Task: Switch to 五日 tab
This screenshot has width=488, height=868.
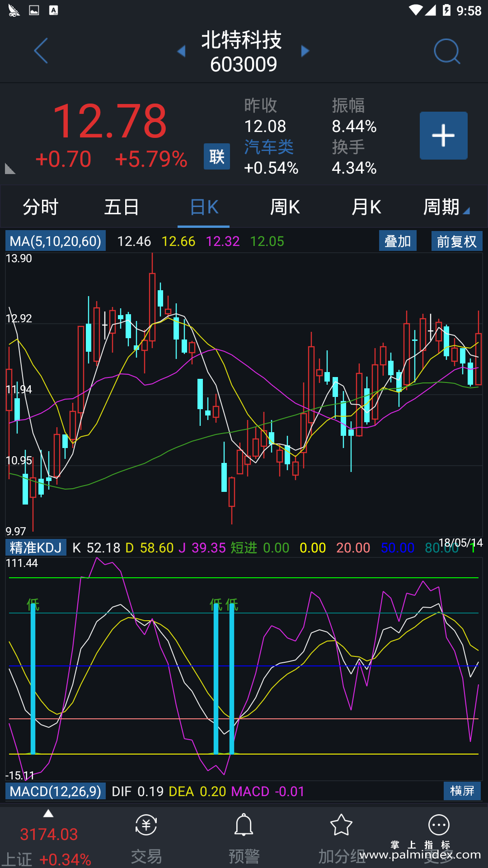Action: click(x=122, y=207)
